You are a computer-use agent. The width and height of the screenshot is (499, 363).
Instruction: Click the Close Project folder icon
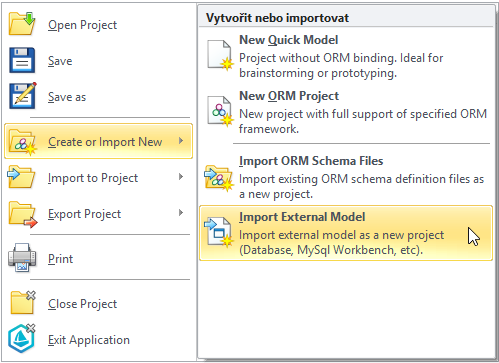click(23, 302)
